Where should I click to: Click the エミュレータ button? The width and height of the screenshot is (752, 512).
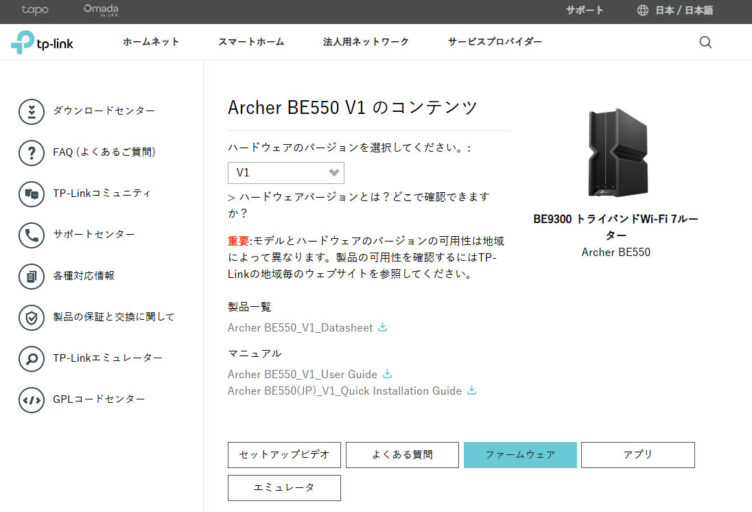coord(284,488)
